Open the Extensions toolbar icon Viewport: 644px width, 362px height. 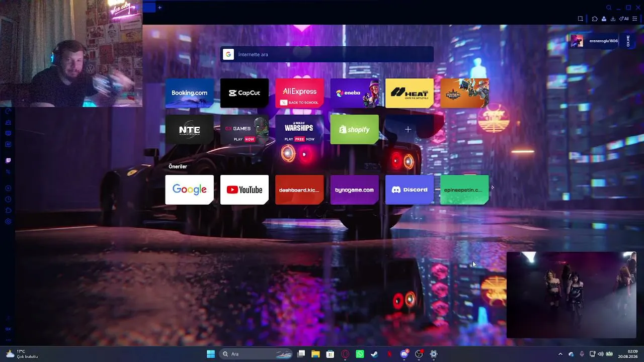click(595, 19)
